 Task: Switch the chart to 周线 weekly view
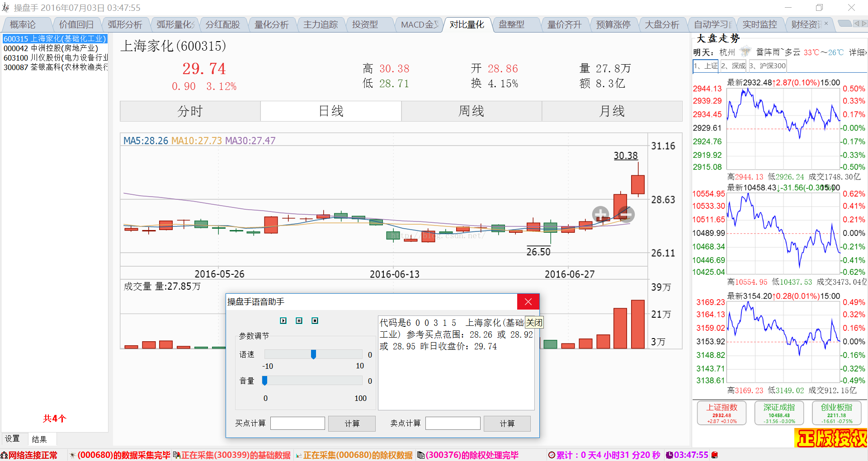[x=472, y=111]
